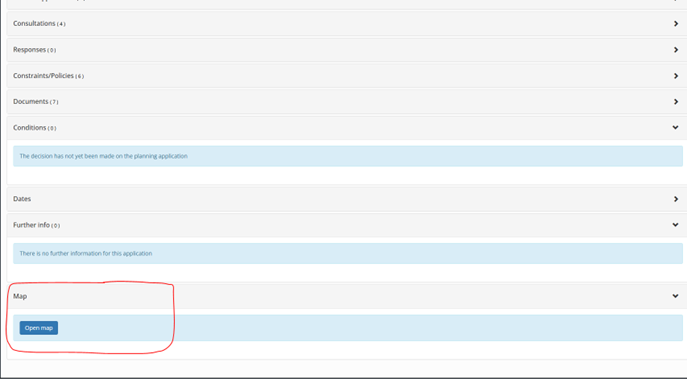Viewport: 687px width, 379px height.
Task: Click the (7) count beside Documents
Action: 54,102
